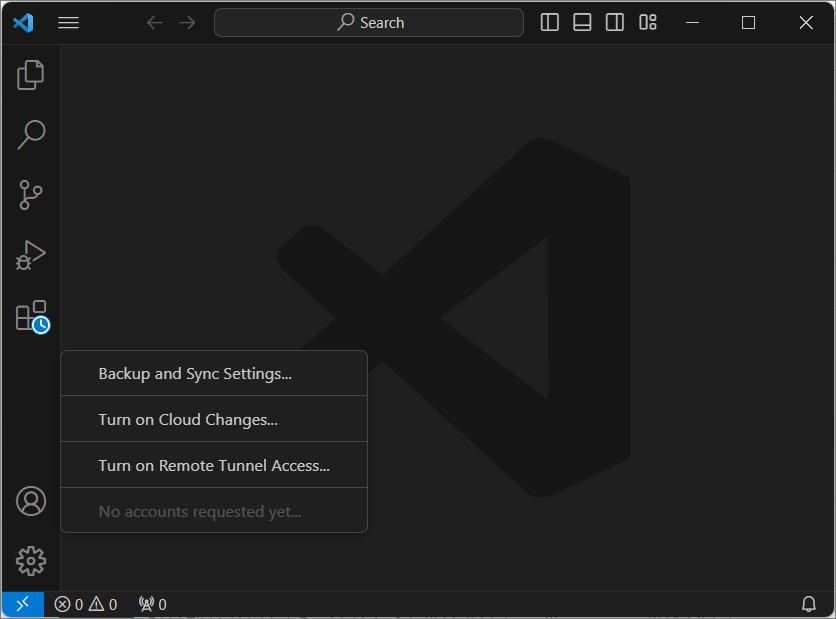Open the Source Control view
Screen dimensions: 836x619
pyautogui.click(x=30, y=195)
